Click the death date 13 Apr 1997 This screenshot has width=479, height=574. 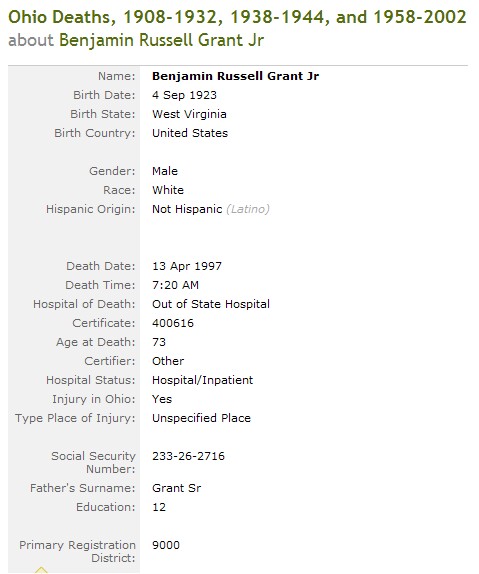[187, 266]
